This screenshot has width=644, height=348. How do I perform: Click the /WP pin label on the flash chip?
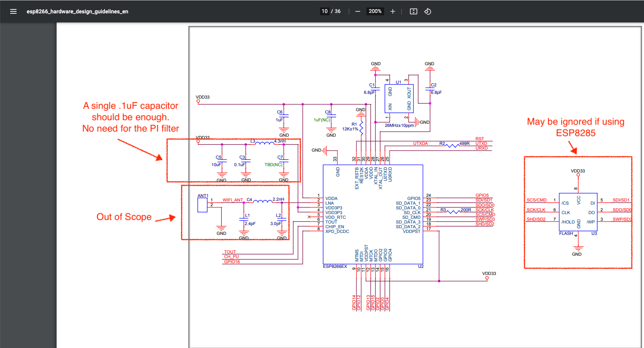pos(591,222)
